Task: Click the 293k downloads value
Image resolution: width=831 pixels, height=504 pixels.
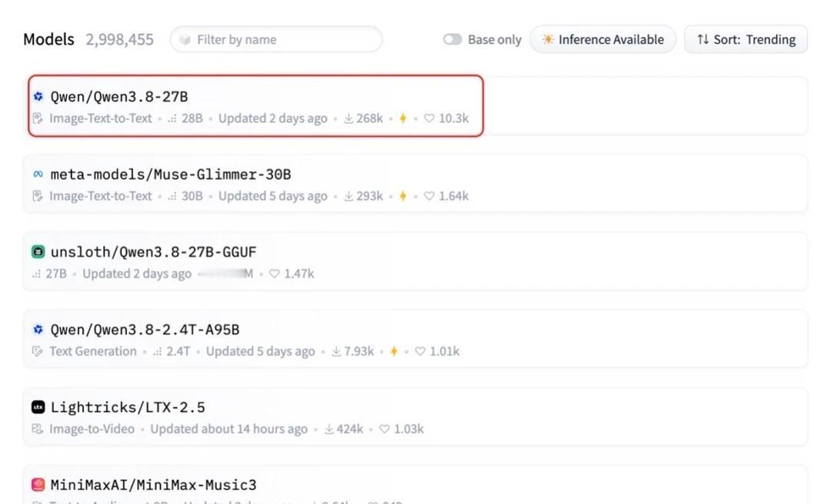Action: click(370, 196)
